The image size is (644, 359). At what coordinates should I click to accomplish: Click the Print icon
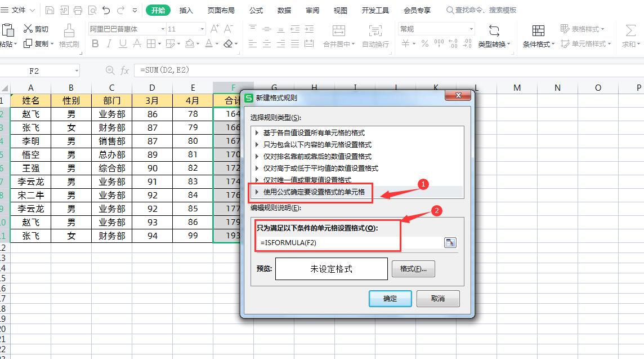(x=78, y=10)
